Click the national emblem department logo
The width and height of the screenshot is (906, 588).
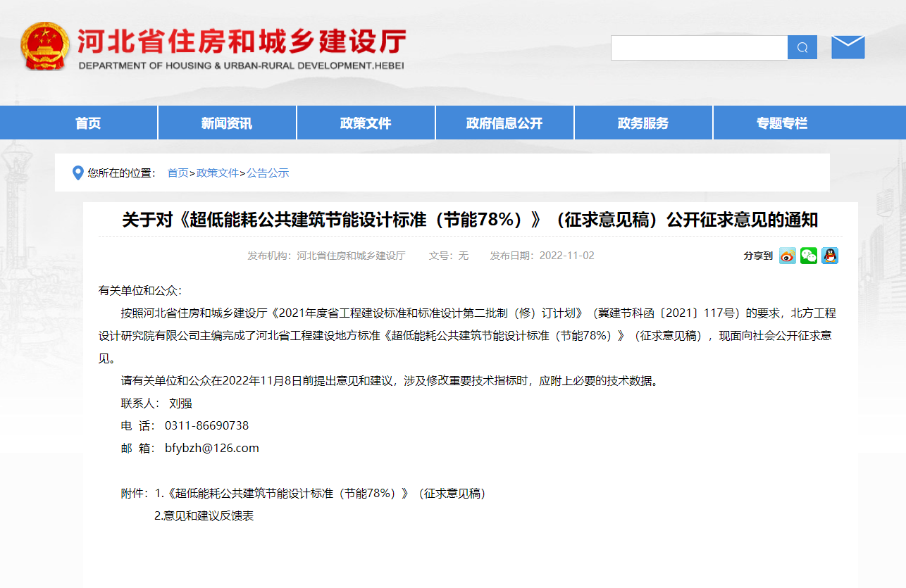(x=45, y=46)
